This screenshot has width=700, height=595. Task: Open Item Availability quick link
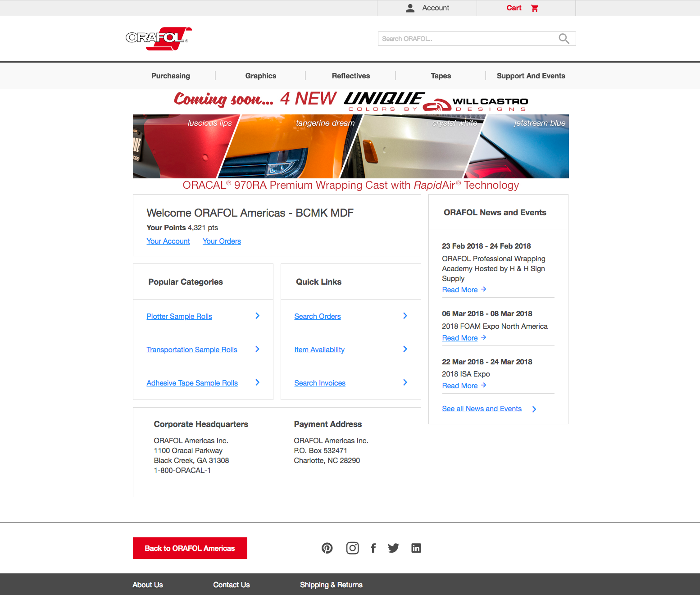(319, 350)
